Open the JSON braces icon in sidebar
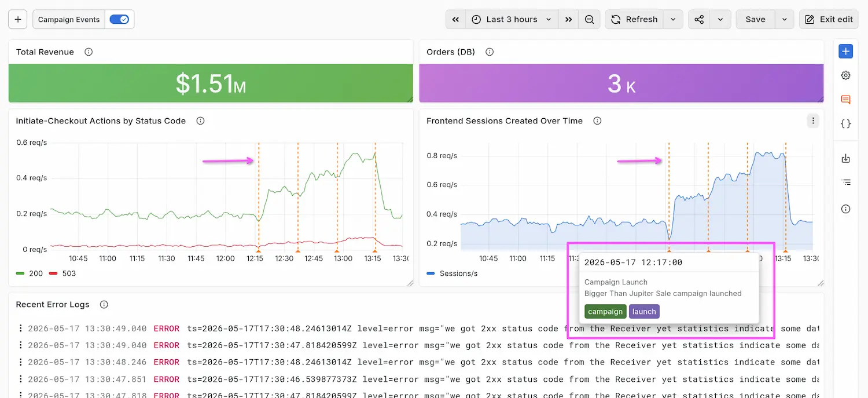Screen dimensions: 868x398 [x=846, y=123]
